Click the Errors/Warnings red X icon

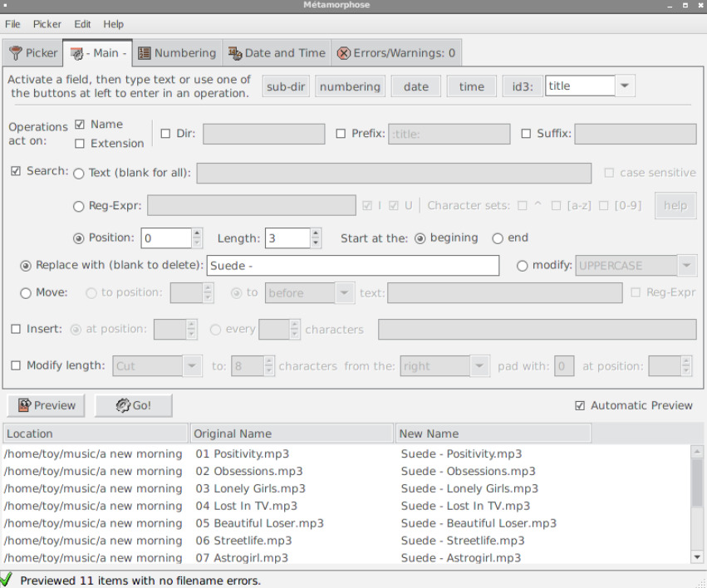pos(343,53)
